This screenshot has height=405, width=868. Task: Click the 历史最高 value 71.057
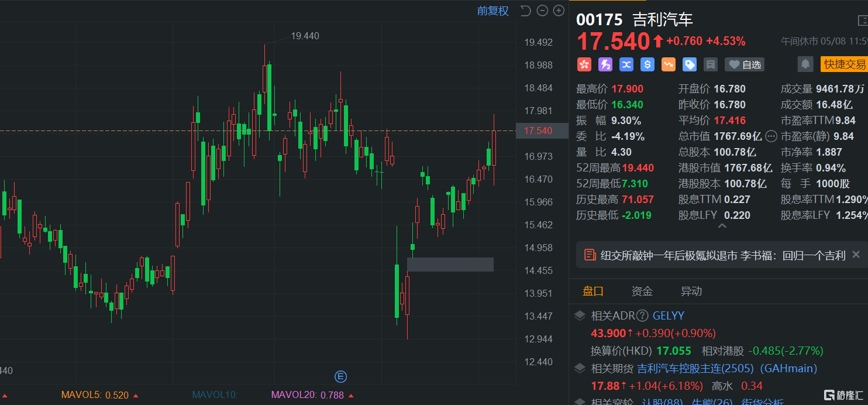[x=638, y=200]
